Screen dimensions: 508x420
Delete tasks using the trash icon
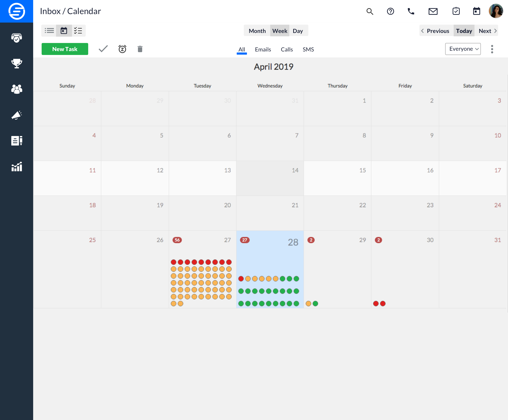[140, 49]
